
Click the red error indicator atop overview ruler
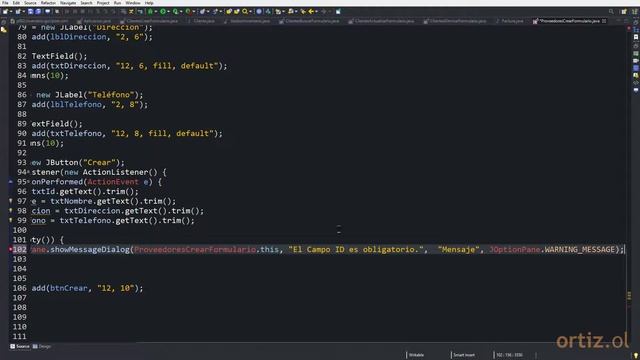(629, 29)
